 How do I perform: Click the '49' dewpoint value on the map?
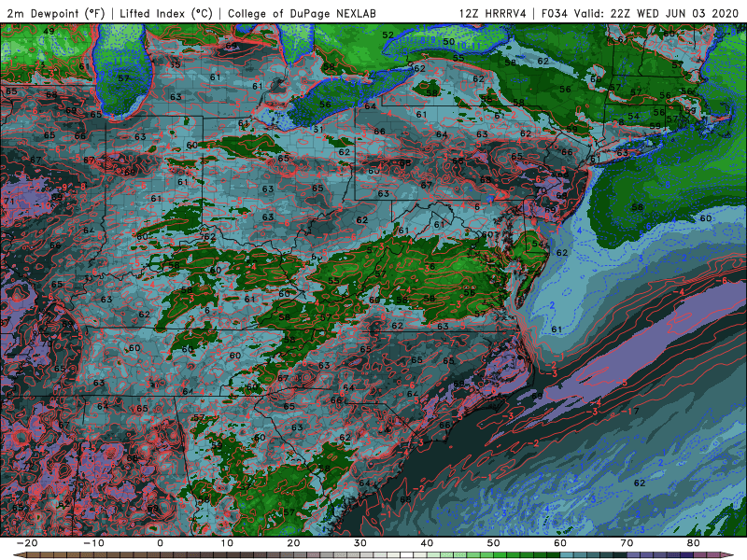coord(49,32)
